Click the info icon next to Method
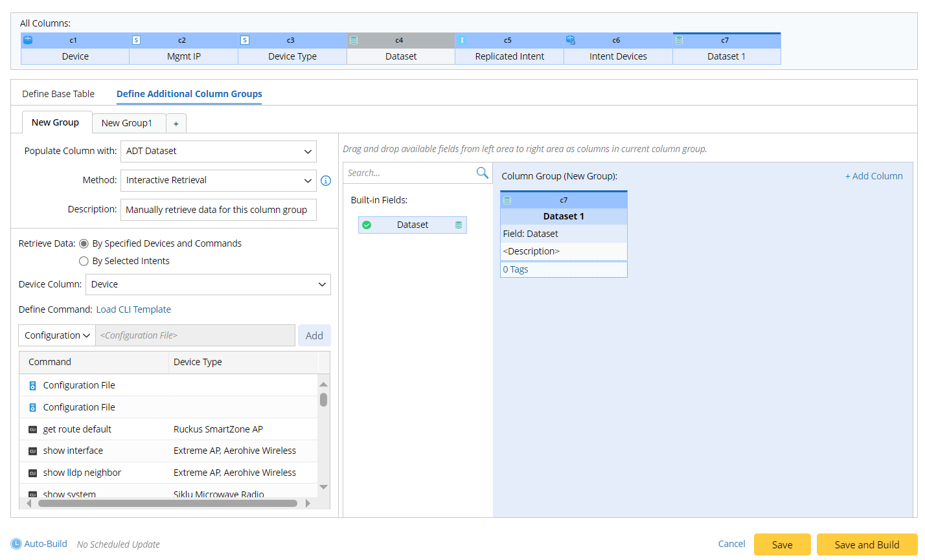This screenshot has width=925, height=560. [326, 181]
